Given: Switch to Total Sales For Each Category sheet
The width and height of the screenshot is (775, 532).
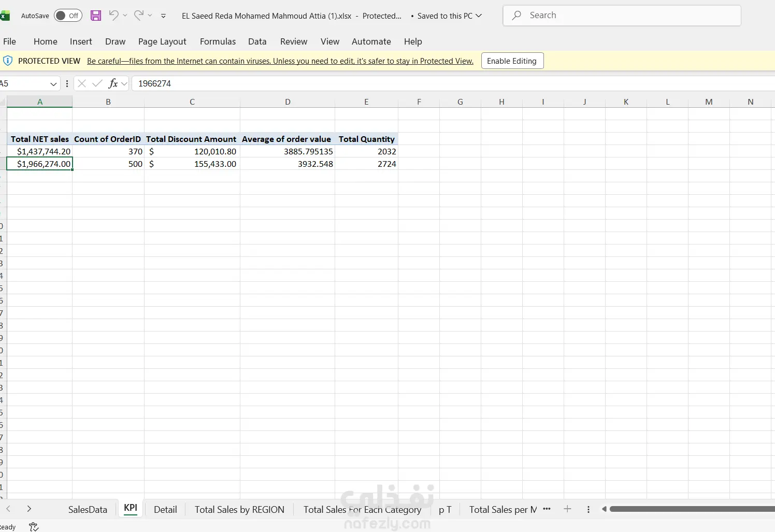Looking at the screenshot, I should pos(362,510).
